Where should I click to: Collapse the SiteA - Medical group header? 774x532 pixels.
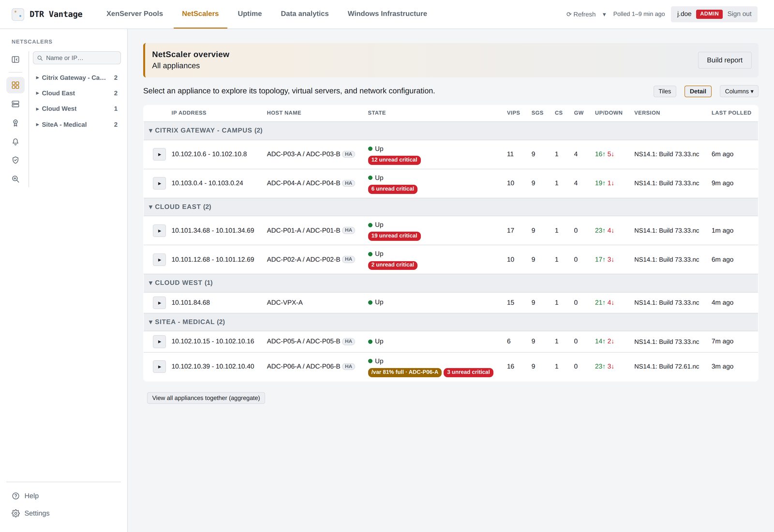click(450, 322)
